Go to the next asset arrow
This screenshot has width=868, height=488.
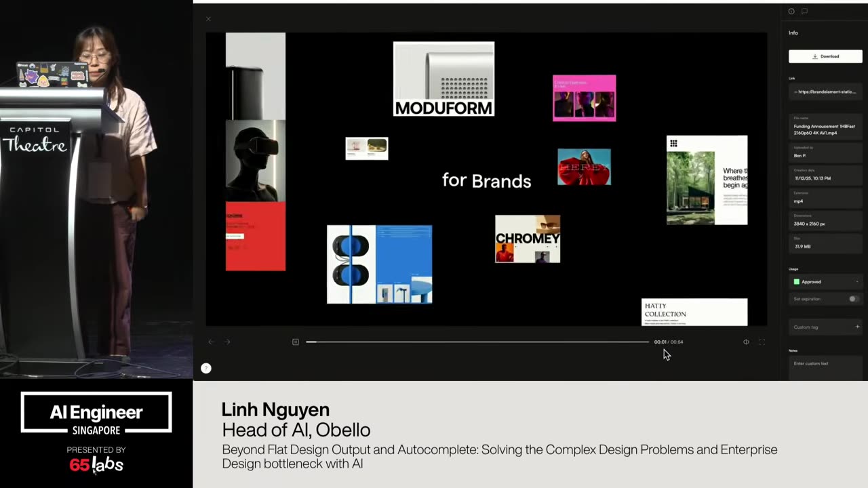point(227,342)
